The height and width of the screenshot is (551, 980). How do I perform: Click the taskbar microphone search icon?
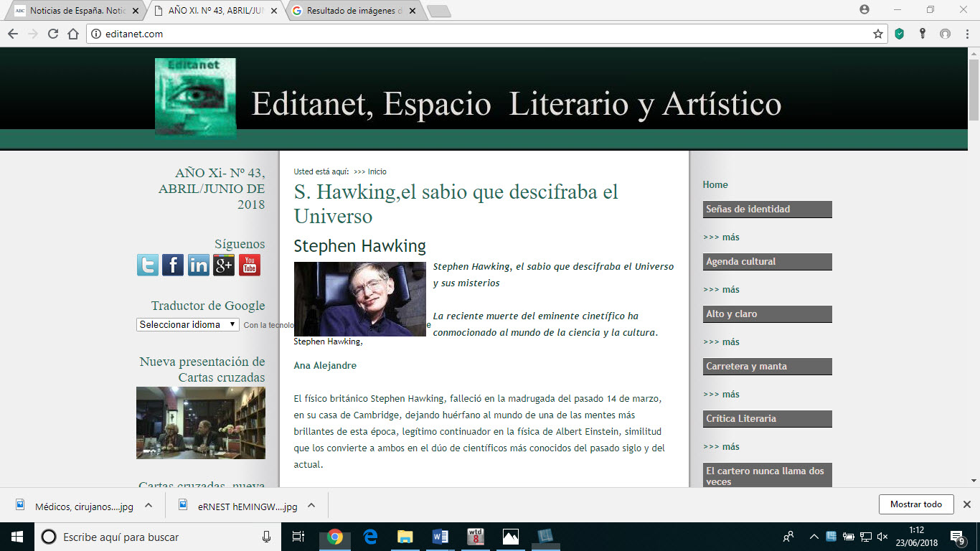267,537
